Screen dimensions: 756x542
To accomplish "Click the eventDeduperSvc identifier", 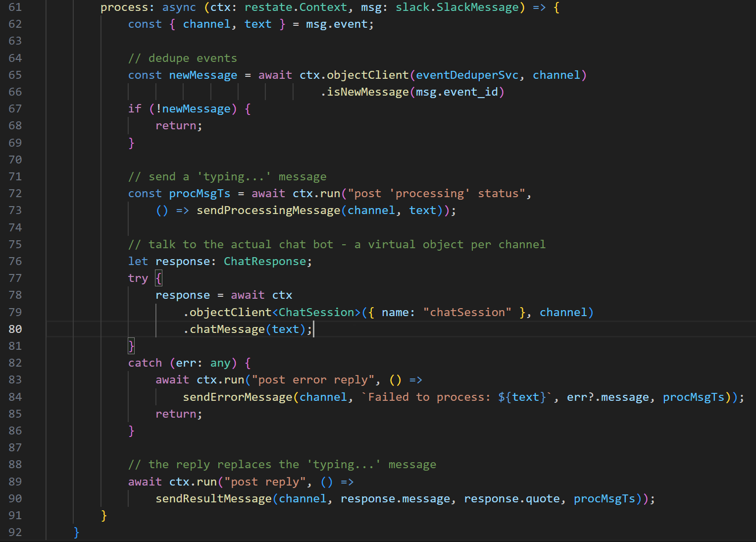I will [x=467, y=75].
